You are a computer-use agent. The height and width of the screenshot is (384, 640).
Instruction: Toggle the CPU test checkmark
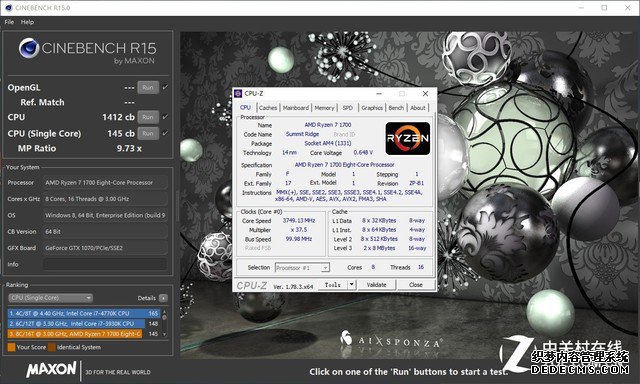pyautogui.click(x=165, y=117)
